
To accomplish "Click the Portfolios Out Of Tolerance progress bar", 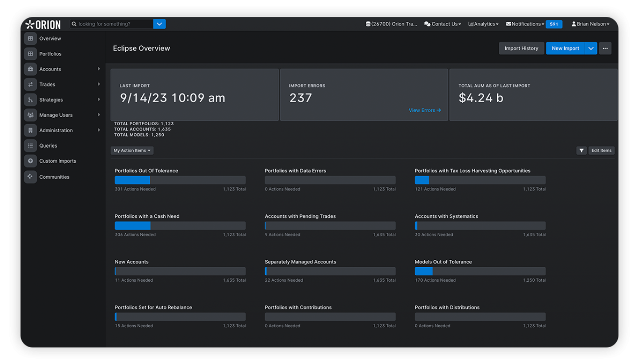I will 180,180.
